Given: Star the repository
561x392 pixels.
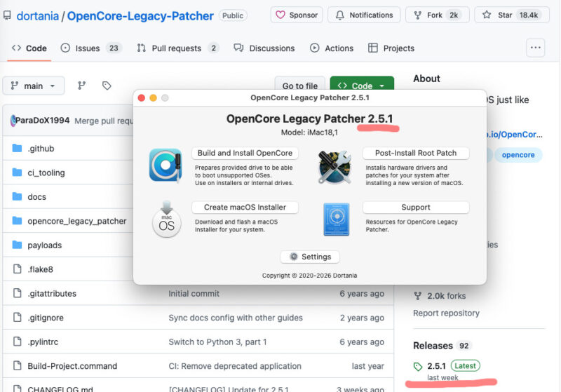Looking at the screenshot, I should (x=512, y=15).
